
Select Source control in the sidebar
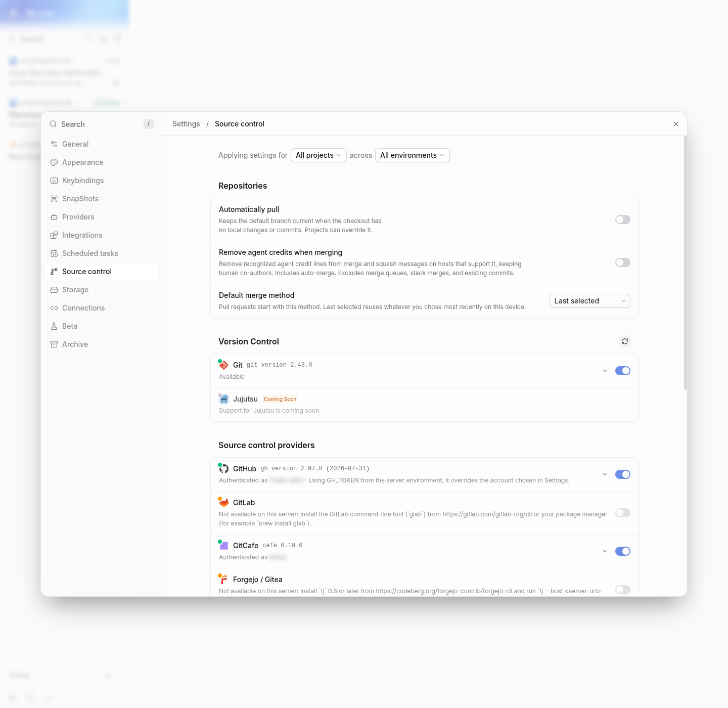101,272
